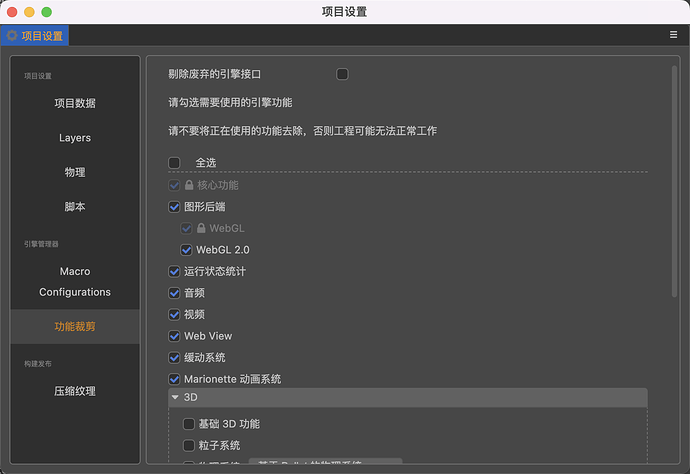Image resolution: width=690 pixels, height=474 pixels.
Task: Open 压缩纹理 settings section
Action: point(75,391)
